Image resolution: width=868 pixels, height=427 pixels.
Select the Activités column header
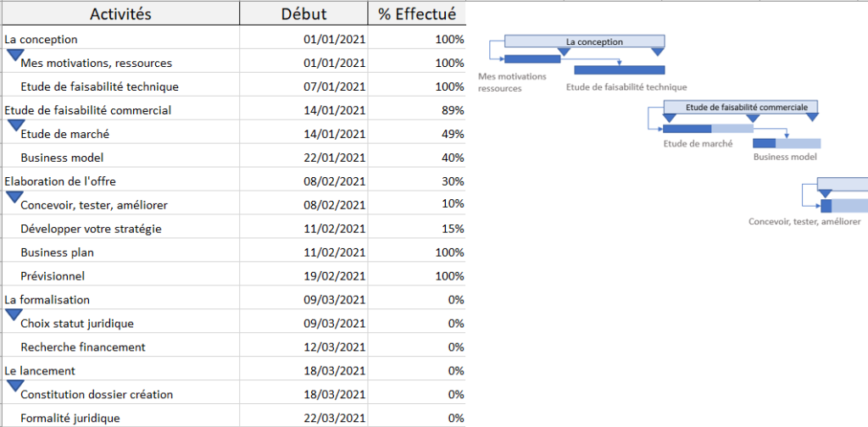click(120, 14)
